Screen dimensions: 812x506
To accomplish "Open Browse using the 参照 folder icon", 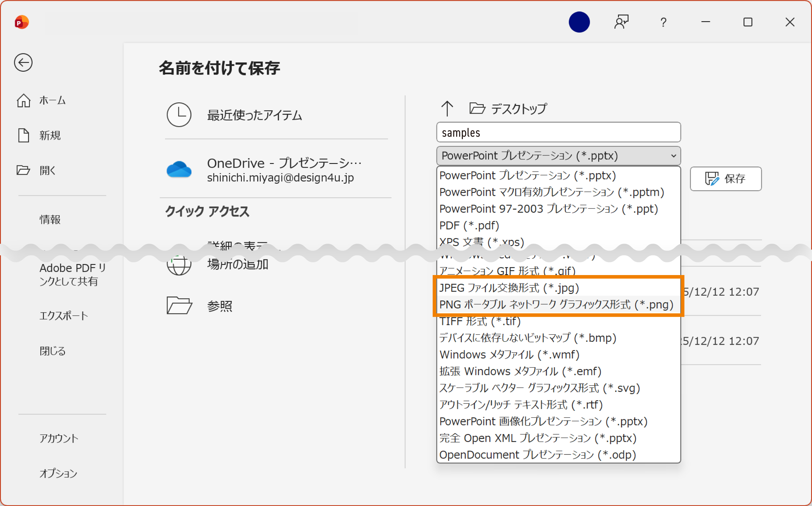I will pos(179,305).
